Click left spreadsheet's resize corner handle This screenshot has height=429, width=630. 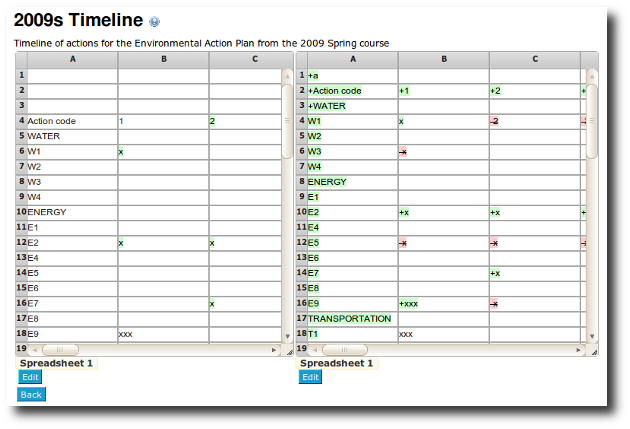(289, 352)
